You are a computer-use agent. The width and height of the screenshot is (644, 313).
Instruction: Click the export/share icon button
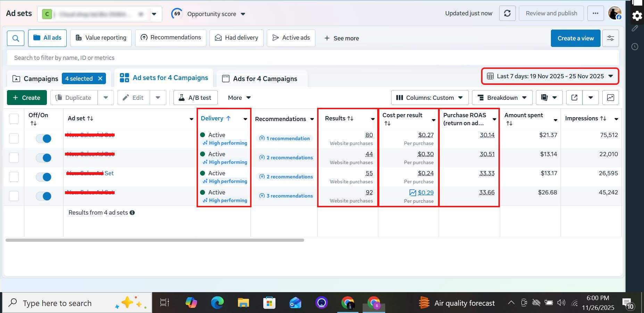tap(575, 98)
